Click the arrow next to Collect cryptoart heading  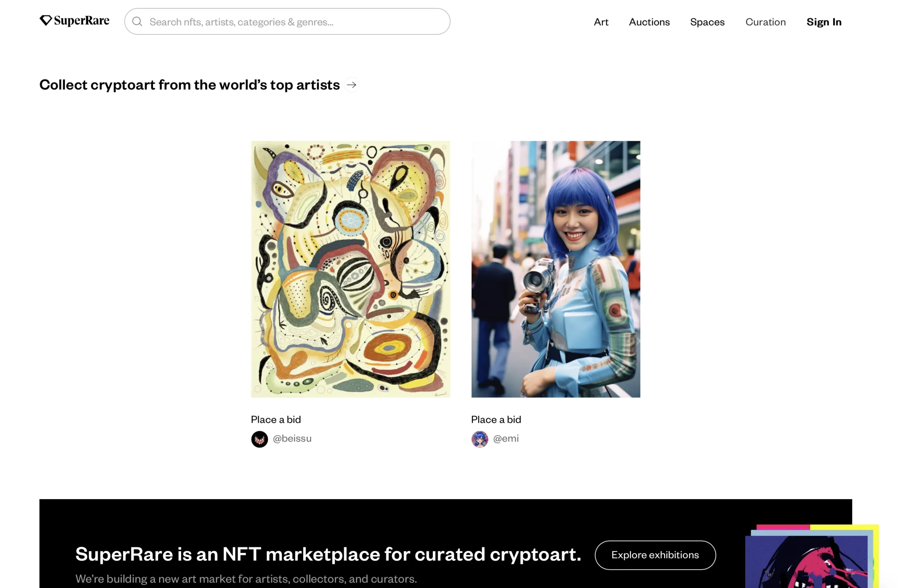[351, 85]
